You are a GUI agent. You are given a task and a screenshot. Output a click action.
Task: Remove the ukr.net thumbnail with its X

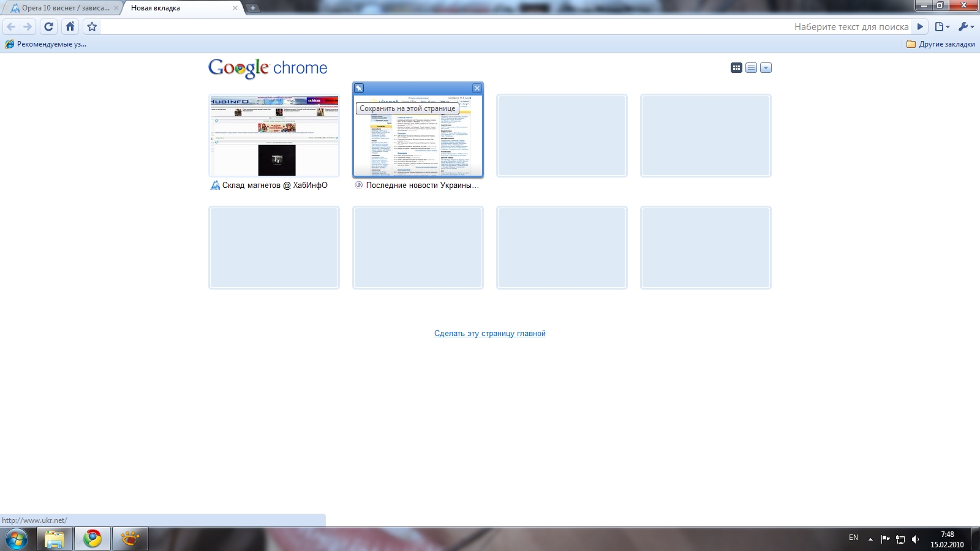coord(477,88)
